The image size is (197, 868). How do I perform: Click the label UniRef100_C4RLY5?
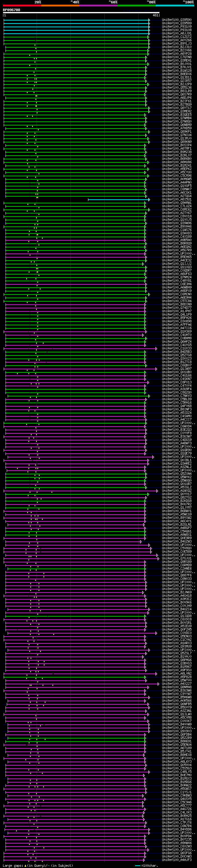point(177,772)
